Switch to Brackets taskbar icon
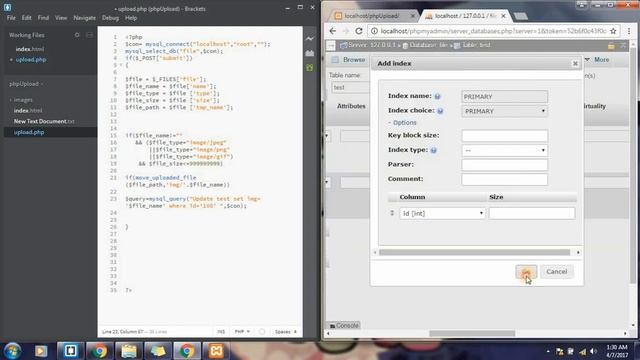 click(x=70, y=351)
